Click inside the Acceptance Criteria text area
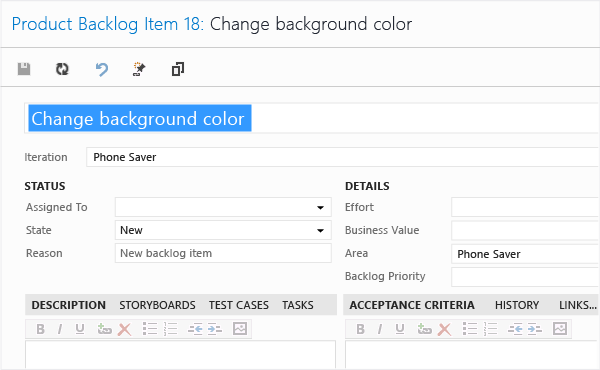This screenshot has height=370, width=600. (472, 355)
